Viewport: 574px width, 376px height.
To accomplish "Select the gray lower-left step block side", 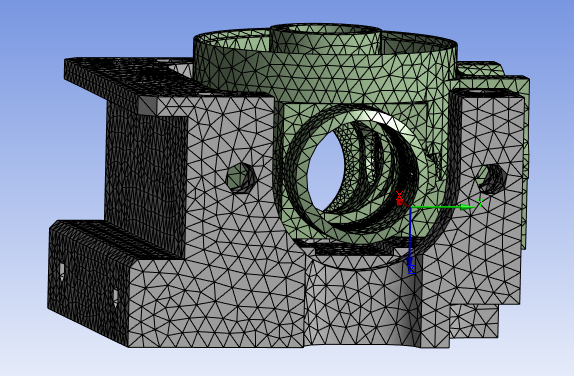I will click(88, 282).
